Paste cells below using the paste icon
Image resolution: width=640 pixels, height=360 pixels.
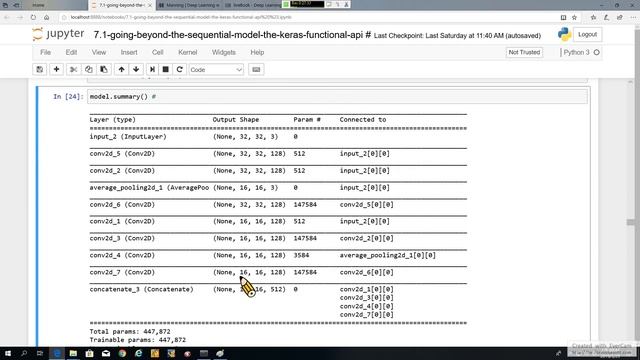pos(104,69)
